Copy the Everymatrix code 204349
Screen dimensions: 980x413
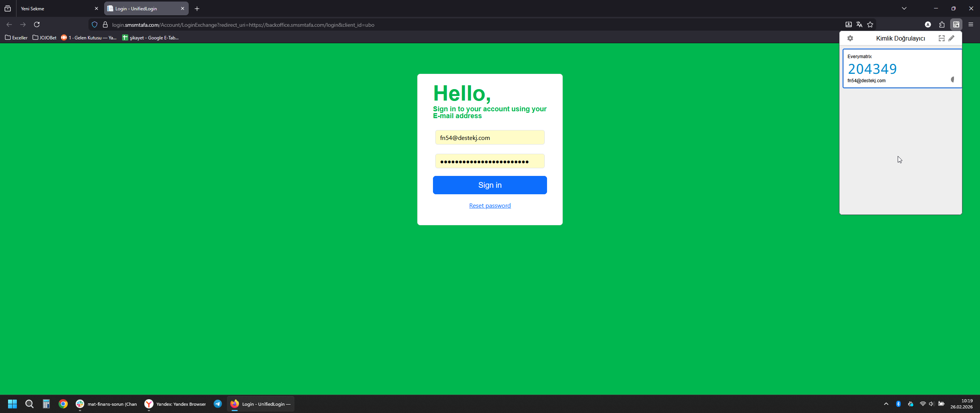872,69
